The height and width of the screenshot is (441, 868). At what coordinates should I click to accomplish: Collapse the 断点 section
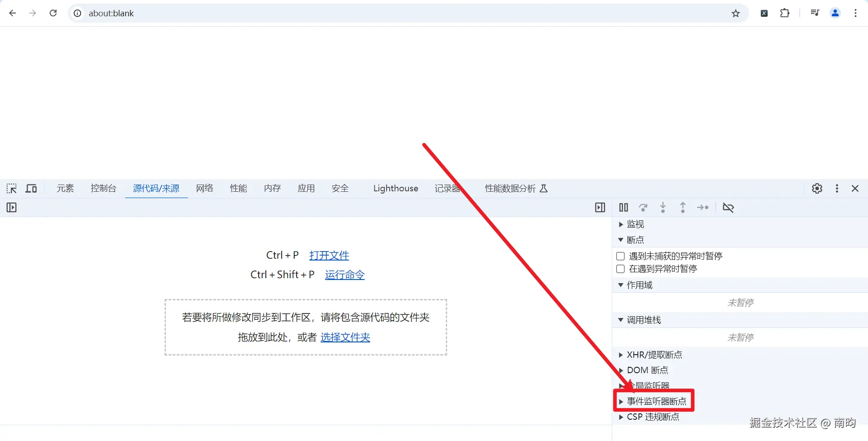[x=620, y=240]
